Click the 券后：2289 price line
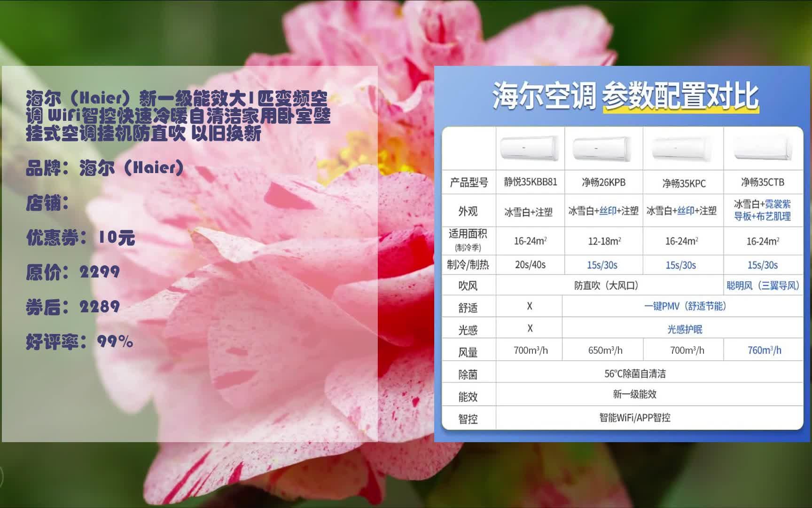Screen dimensions: 812x508 click(x=73, y=307)
